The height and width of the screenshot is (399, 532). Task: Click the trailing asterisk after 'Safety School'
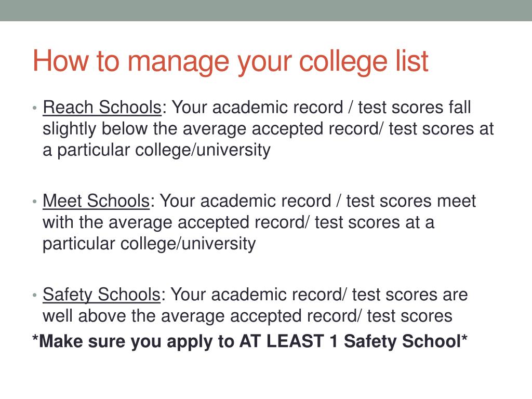coord(464,338)
